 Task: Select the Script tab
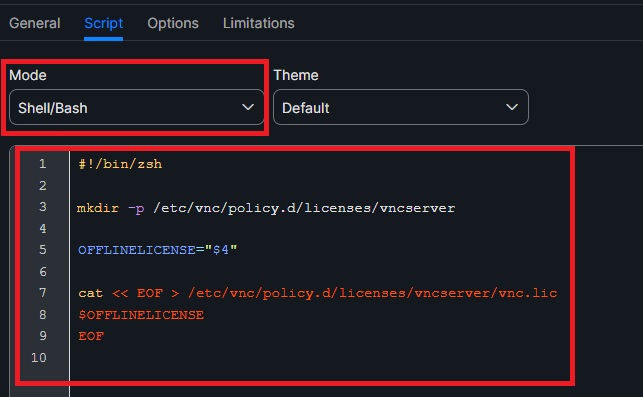tap(103, 23)
